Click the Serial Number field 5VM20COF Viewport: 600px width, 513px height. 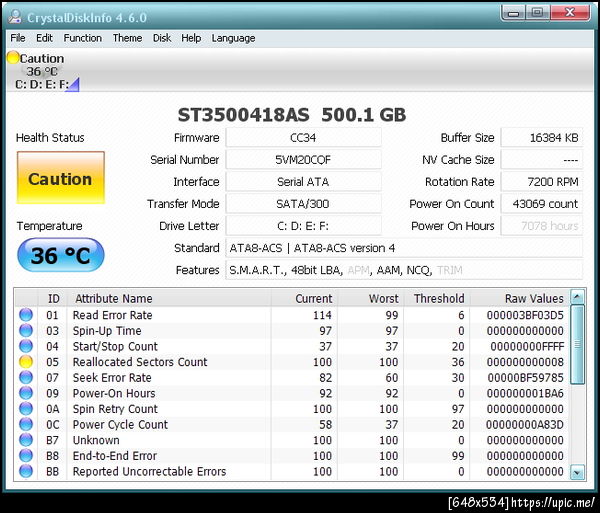303,160
